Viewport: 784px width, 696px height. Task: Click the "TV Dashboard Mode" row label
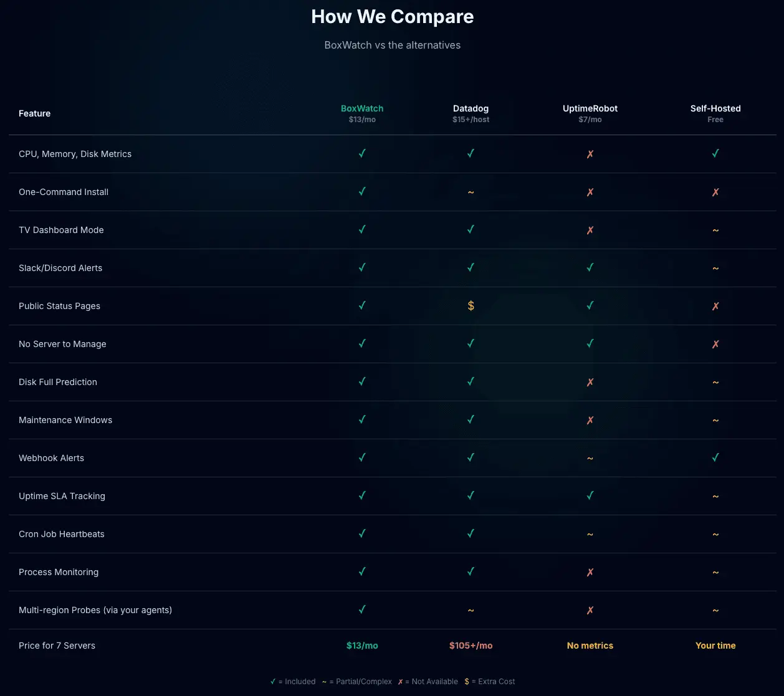61,230
